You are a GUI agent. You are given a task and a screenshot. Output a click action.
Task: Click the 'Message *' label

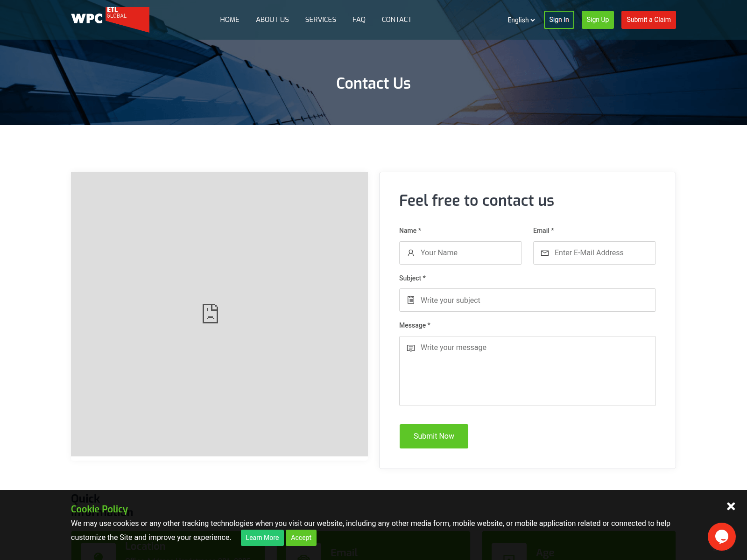tap(415, 325)
